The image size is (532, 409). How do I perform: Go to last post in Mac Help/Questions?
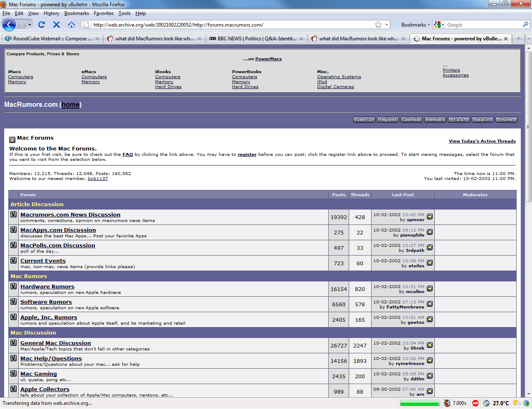coord(430,360)
